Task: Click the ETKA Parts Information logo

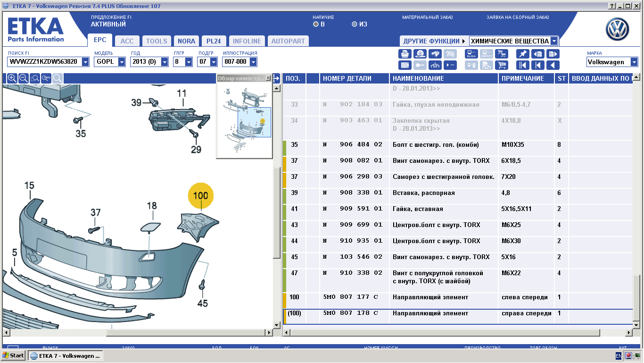Action: click(x=36, y=30)
